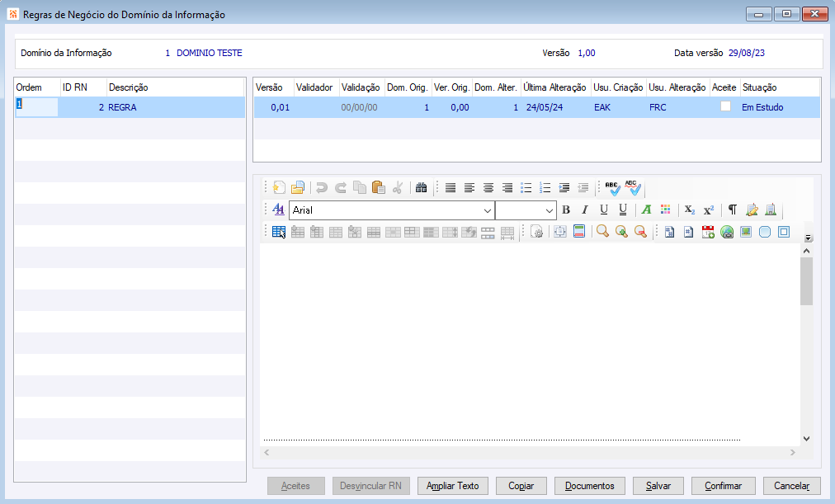Click the Copiar button
The width and height of the screenshot is (835, 504).
point(521,486)
